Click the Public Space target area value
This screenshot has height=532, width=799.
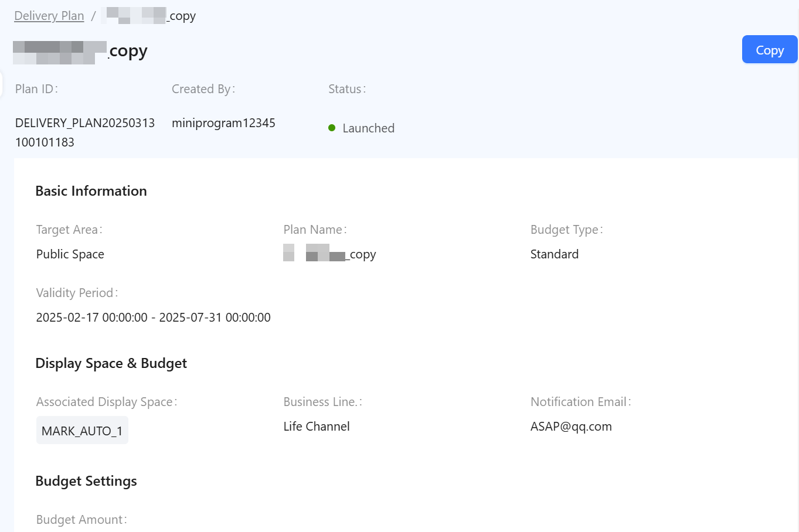pyautogui.click(x=70, y=254)
